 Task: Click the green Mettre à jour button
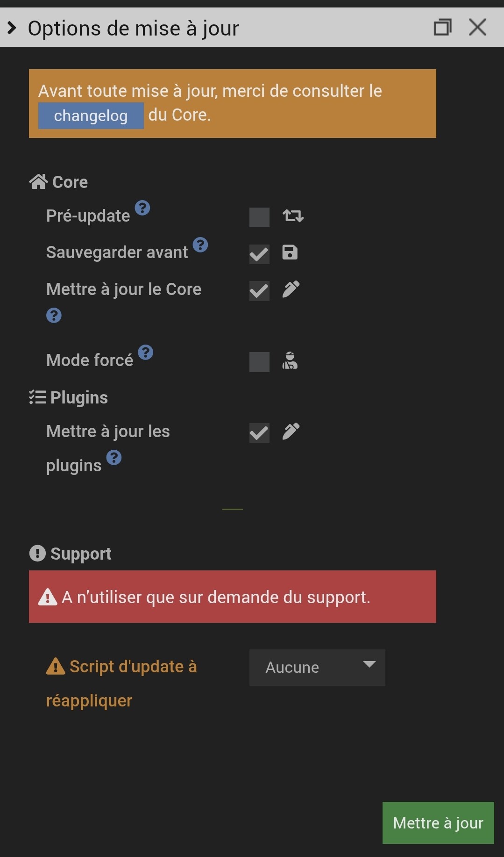point(438,823)
